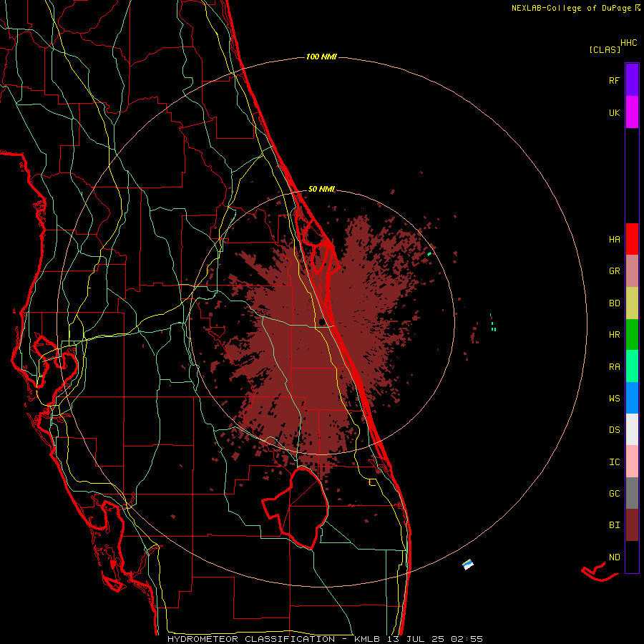The image size is (644, 644).
Task: Click the GR legend label
Action: (x=615, y=271)
